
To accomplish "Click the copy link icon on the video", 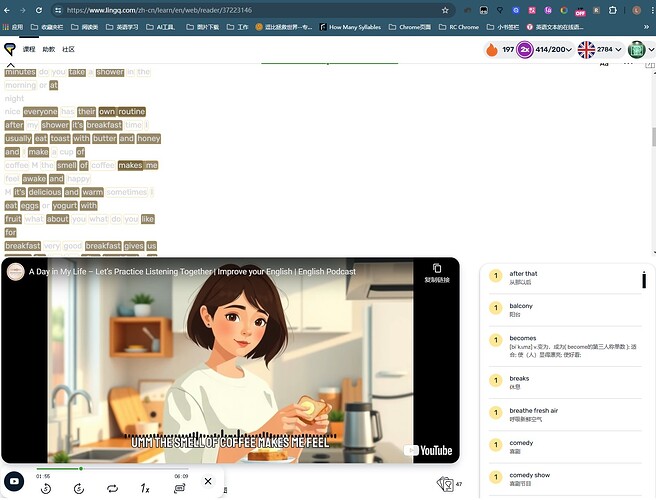I will click(x=437, y=268).
